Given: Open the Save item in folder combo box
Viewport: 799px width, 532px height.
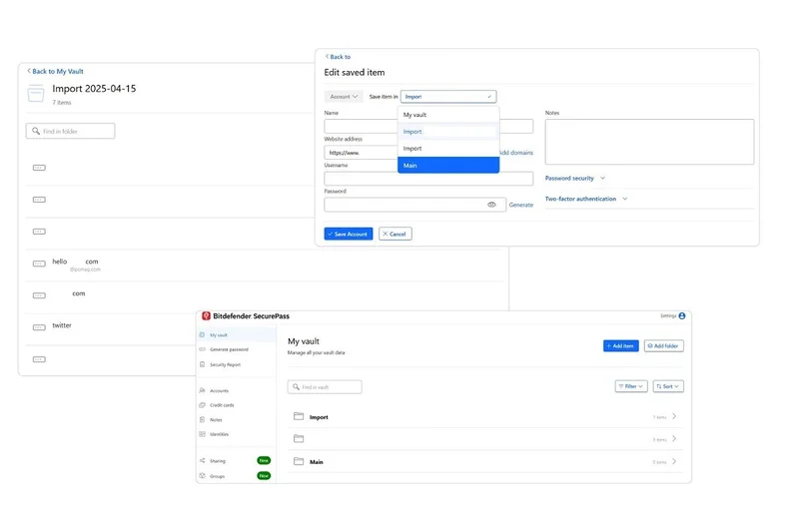Looking at the screenshot, I should pyautogui.click(x=448, y=96).
